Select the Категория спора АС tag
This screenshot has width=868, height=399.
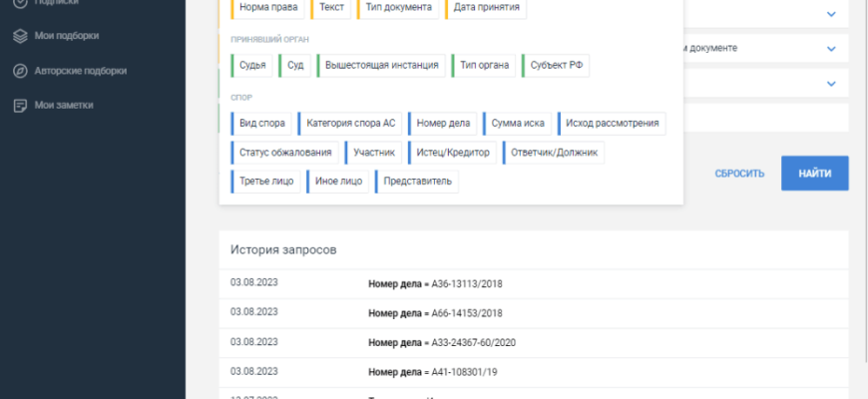(350, 124)
